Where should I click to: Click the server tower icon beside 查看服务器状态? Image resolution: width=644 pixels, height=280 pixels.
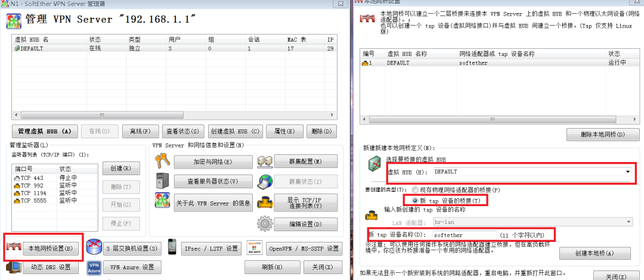coord(162,181)
